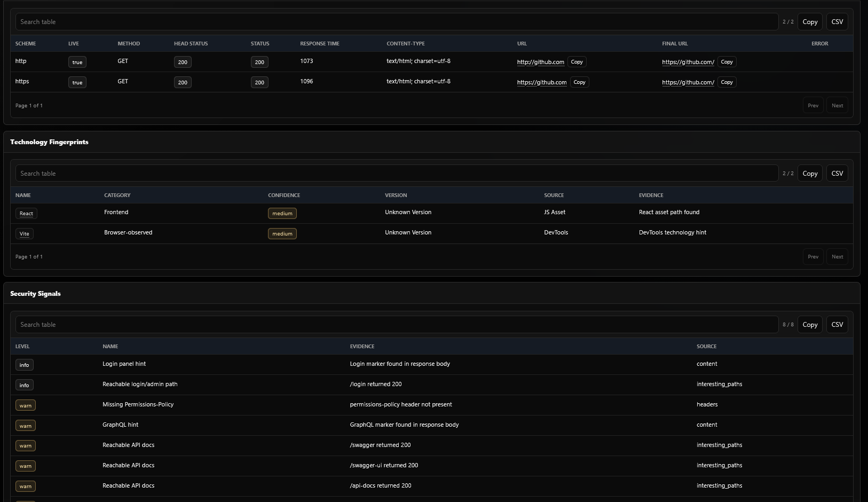This screenshot has height=502, width=868.
Task: Click the React technology tag
Action: [26, 214]
